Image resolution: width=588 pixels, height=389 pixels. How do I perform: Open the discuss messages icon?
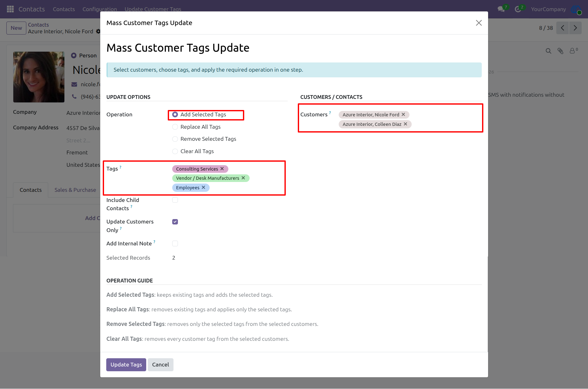point(501,9)
